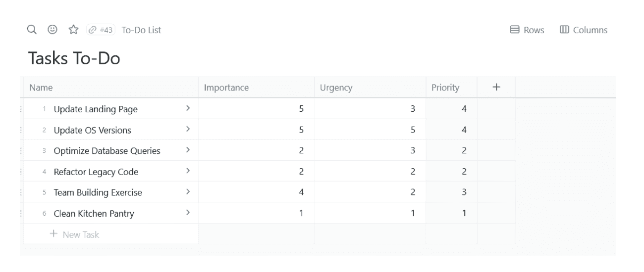Click the Tasks To-Do title
The width and height of the screenshot is (644, 272).
click(74, 58)
